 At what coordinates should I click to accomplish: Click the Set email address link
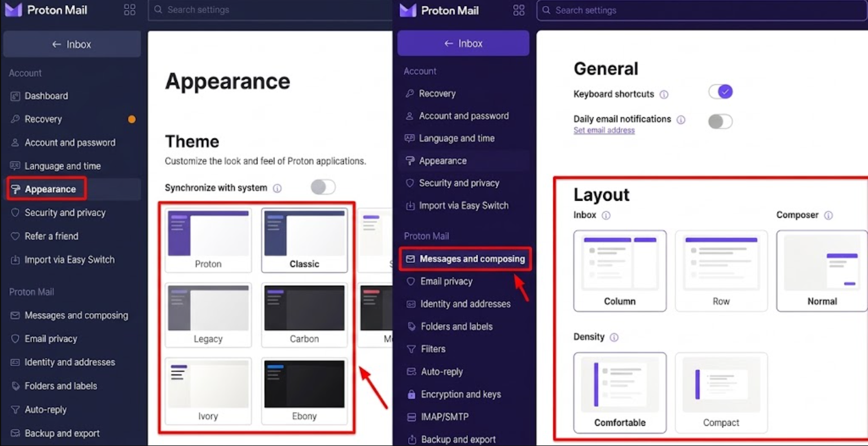pos(604,130)
